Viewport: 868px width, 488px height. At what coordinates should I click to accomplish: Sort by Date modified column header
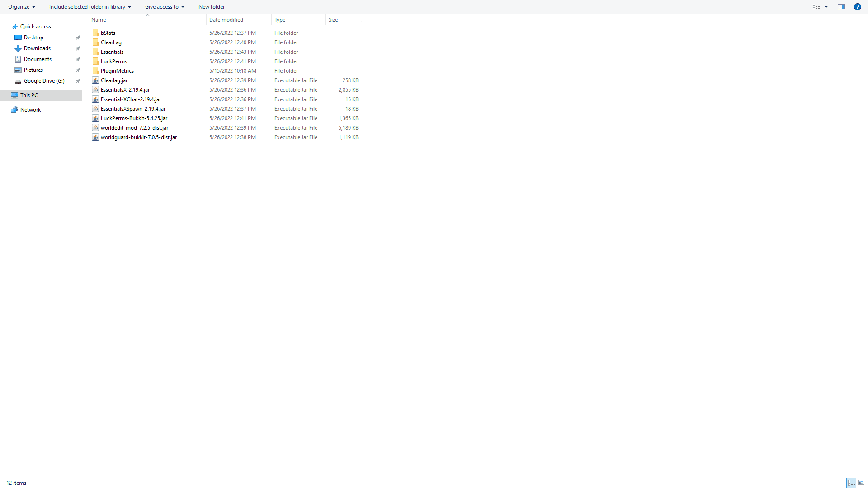(226, 20)
